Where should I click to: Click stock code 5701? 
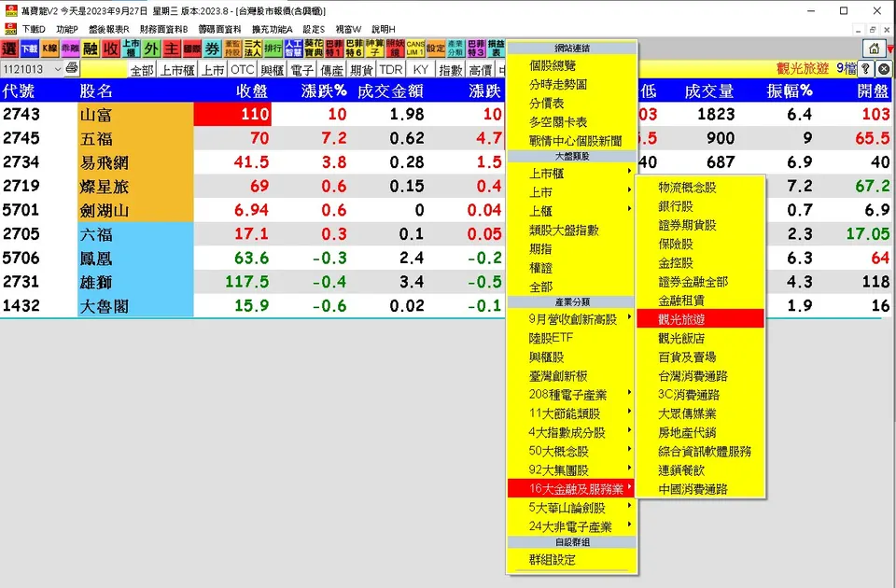click(x=21, y=210)
